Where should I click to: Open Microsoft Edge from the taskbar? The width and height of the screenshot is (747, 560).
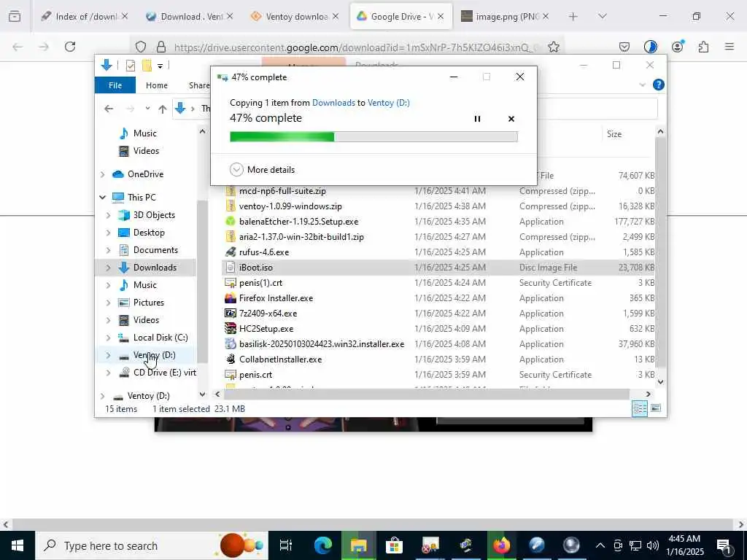323,545
